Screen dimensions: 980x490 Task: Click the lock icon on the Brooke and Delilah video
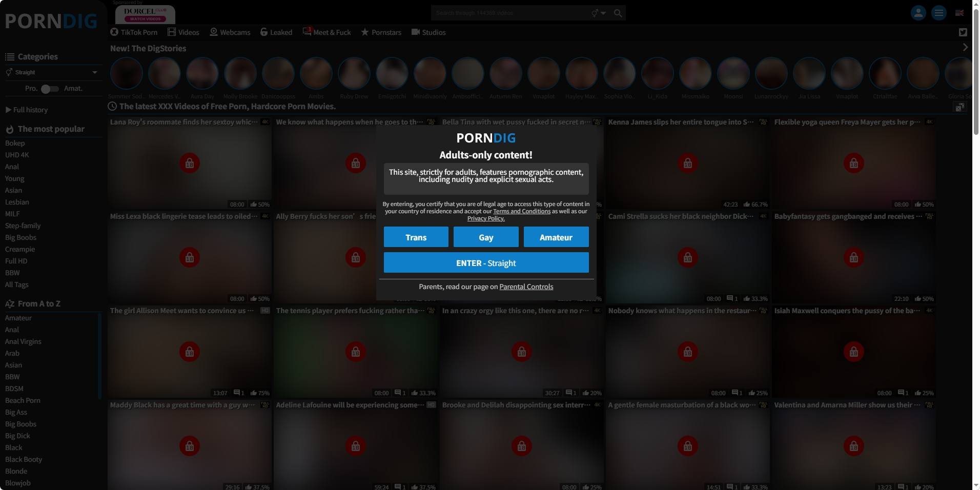pyautogui.click(x=522, y=446)
